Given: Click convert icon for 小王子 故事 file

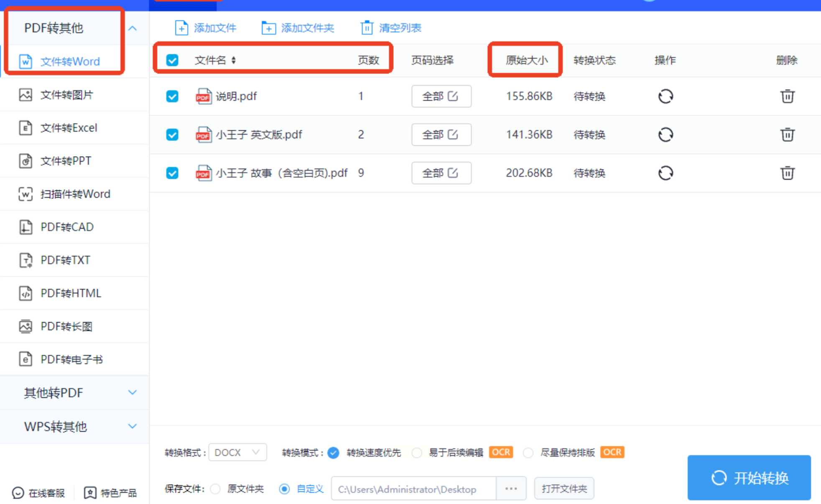Looking at the screenshot, I should [665, 173].
